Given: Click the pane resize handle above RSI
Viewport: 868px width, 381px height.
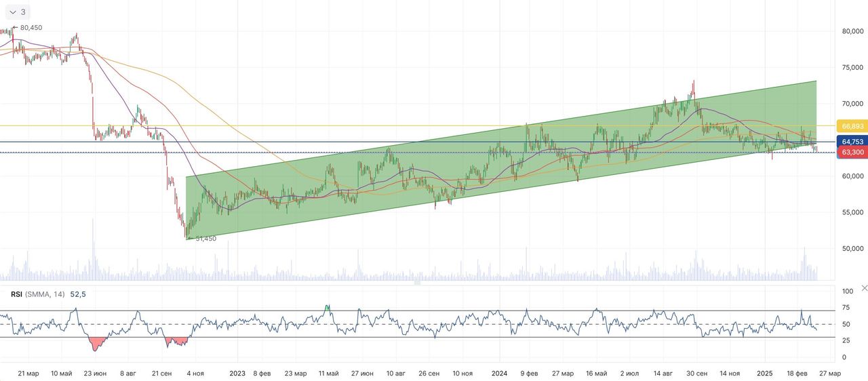Looking at the screenshot, I should coord(417,283).
